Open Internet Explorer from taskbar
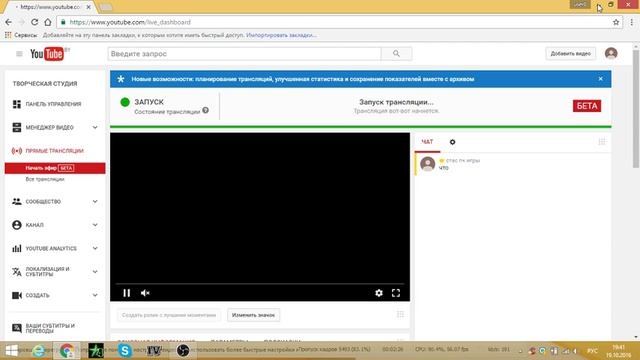Screen dimensions: 640x360 [x=39, y=351]
